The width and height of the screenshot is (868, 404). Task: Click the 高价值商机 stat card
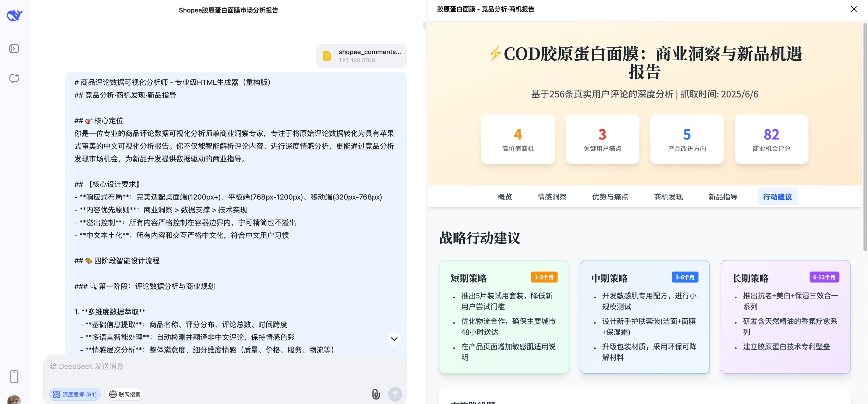click(x=518, y=139)
